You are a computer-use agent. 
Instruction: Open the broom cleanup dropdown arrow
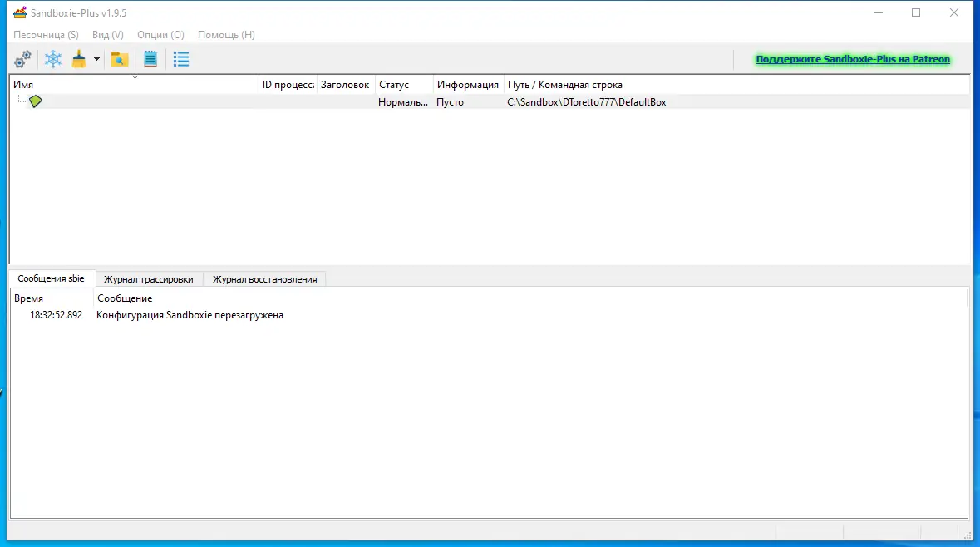tap(96, 59)
